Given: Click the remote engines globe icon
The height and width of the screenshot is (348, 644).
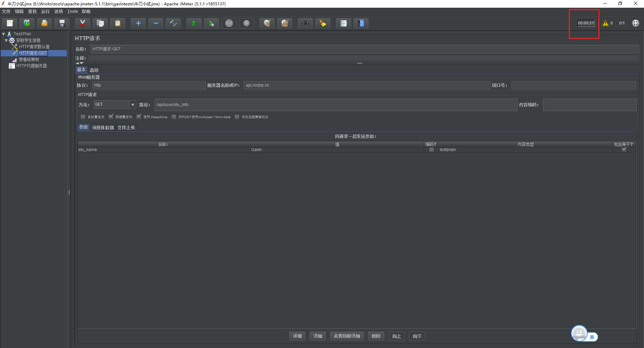Looking at the screenshot, I should pyautogui.click(x=635, y=23).
